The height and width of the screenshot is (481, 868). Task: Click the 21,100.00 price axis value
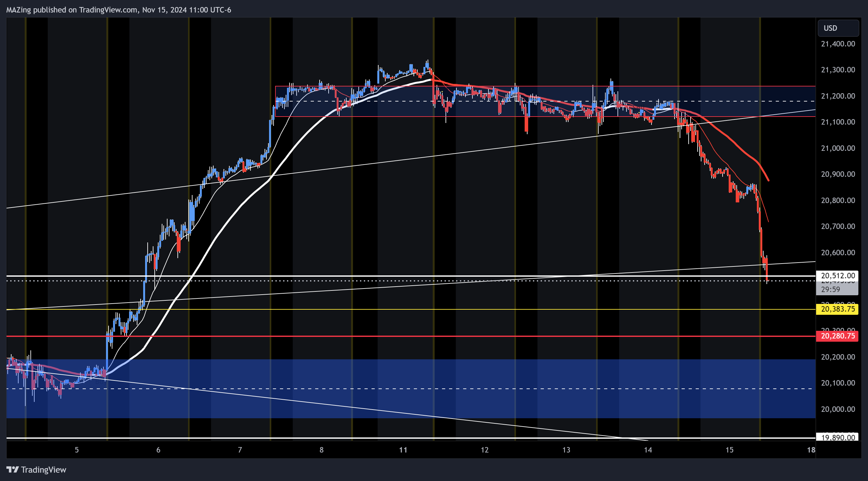click(x=838, y=122)
